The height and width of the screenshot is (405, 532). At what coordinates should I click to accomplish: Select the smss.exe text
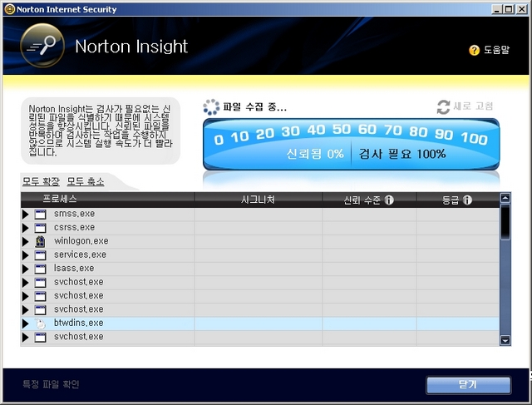click(x=74, y=214)
